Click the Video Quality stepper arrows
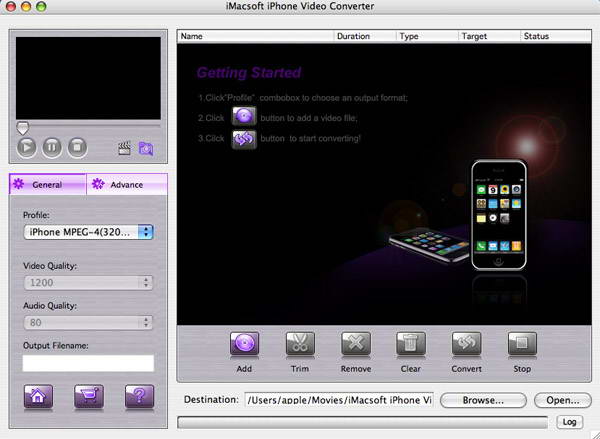Viewport: 600px width, 439px height. pyautogui.click(x=146, y=282)
